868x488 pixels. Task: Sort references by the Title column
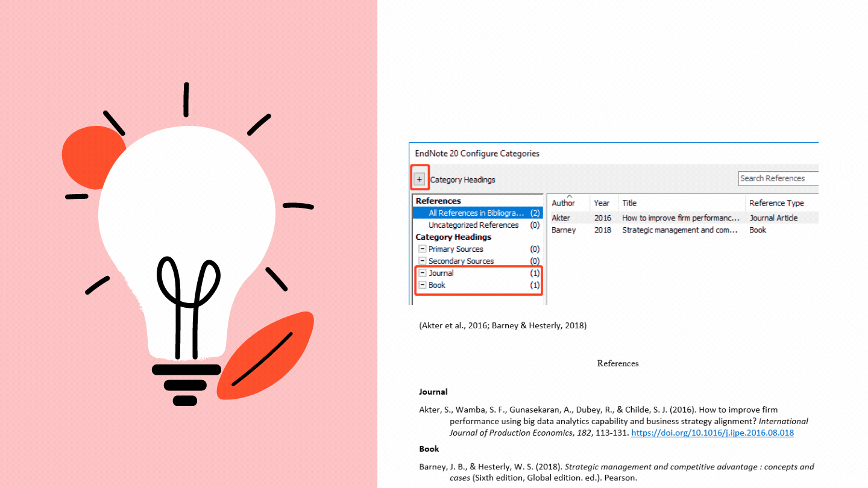[629, 203]
